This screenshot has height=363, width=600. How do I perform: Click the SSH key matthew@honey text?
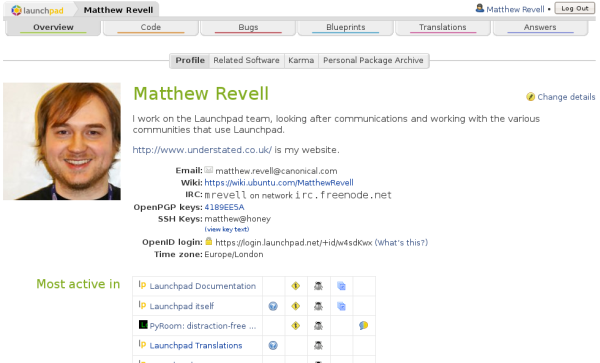pos(238,219)
